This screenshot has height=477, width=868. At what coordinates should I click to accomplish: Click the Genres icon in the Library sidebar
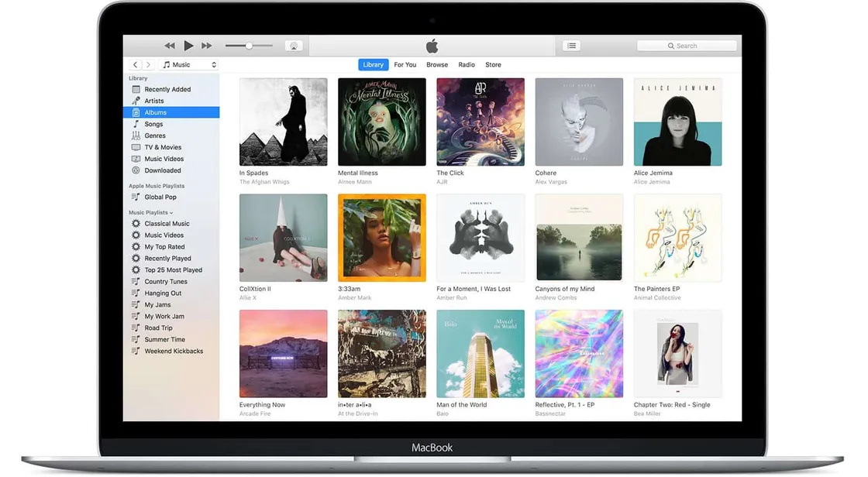[x=136, y=136]
